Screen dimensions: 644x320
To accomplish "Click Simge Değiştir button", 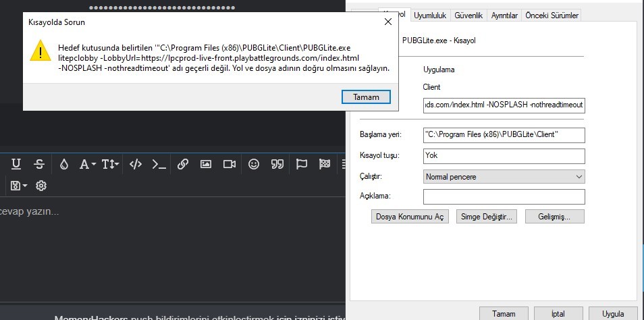I will click(487, 217).
